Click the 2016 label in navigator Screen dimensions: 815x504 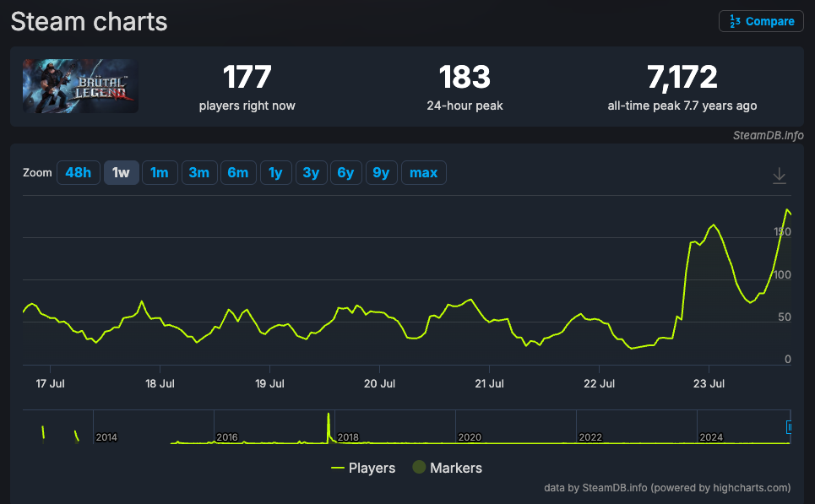(226, 437)
